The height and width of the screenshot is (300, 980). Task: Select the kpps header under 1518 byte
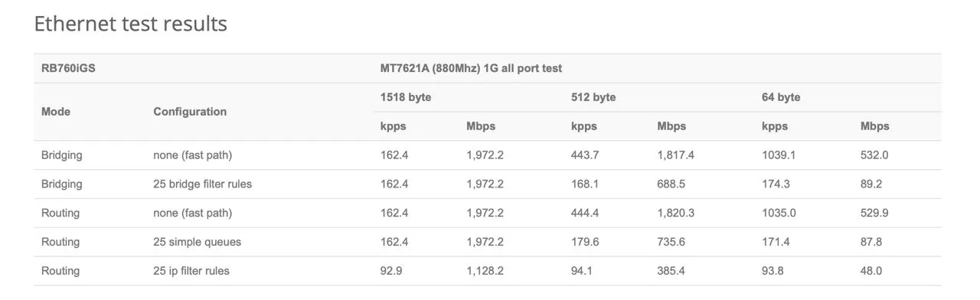pyautogui.click(x=394, y=126)
